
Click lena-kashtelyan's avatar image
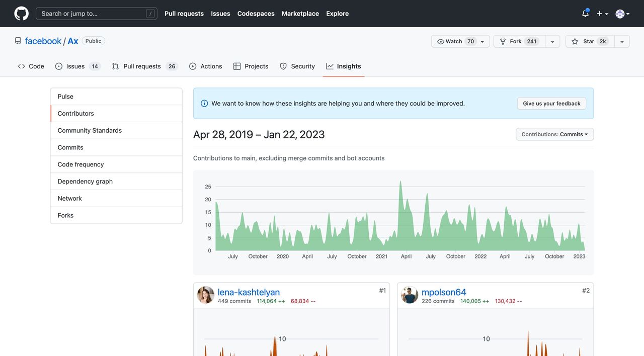tap(206, 295)
